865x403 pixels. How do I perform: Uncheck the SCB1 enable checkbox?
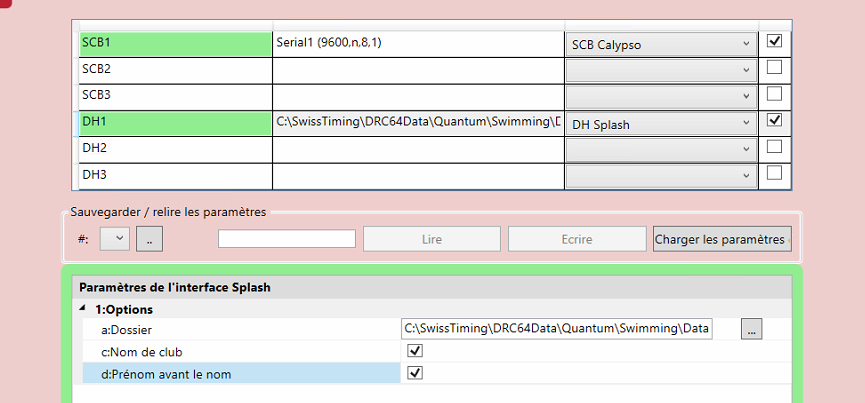pos(774,42)
